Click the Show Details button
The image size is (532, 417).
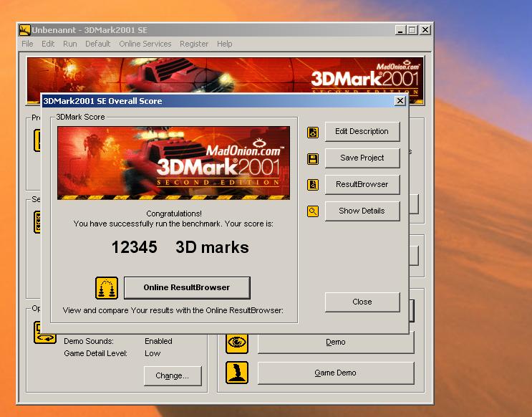(x=362, y=211)
